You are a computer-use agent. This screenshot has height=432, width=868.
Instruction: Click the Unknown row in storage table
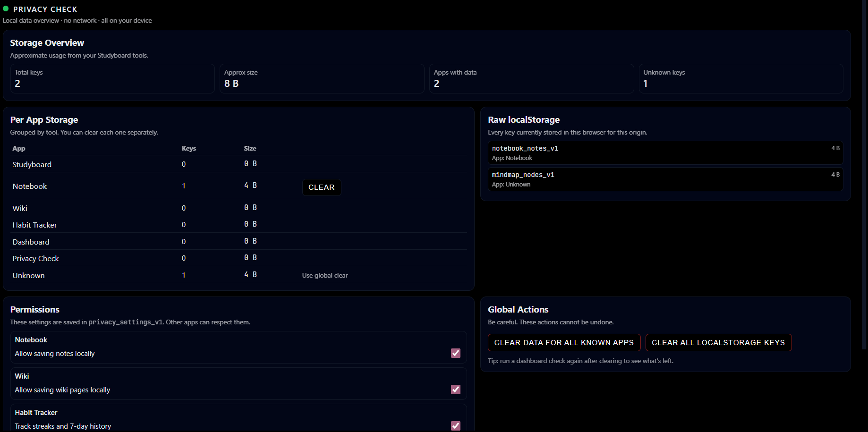(x=238, y=275)
